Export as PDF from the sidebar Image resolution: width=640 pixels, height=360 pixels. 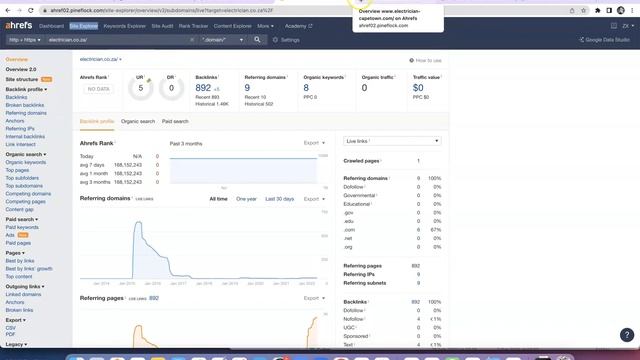click(10, 334)
